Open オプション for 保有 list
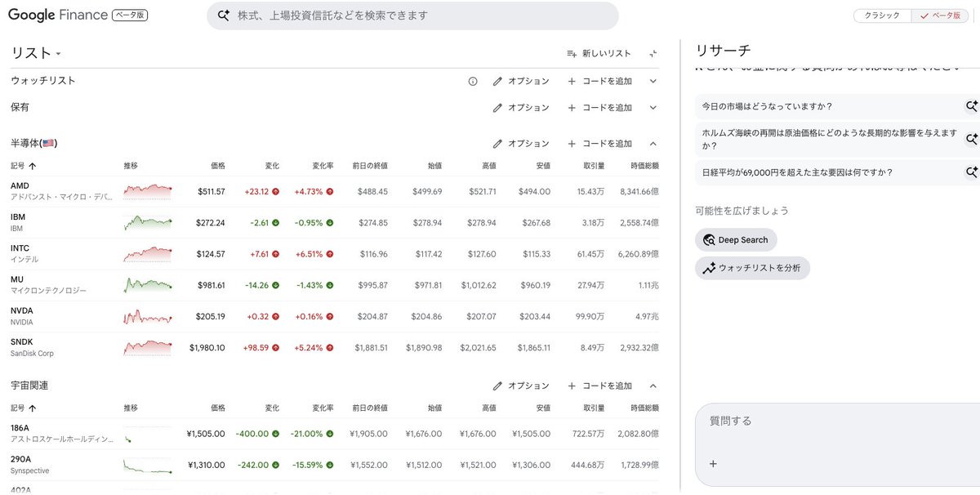 tap(521, 108)
